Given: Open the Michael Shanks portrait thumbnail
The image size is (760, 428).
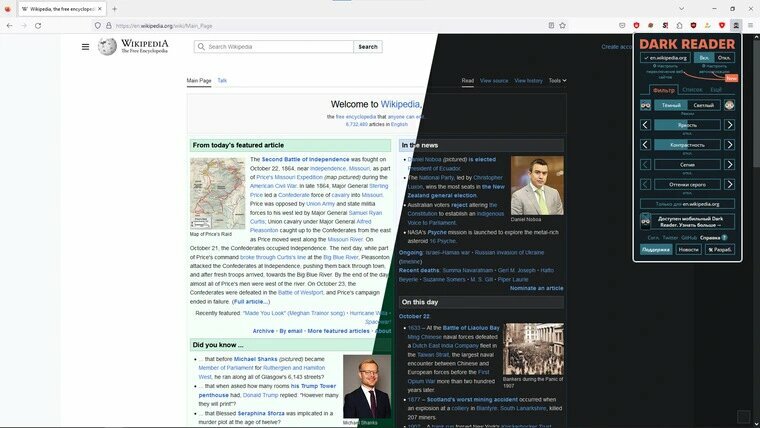Looking at the screenshot, I should 366,386.
